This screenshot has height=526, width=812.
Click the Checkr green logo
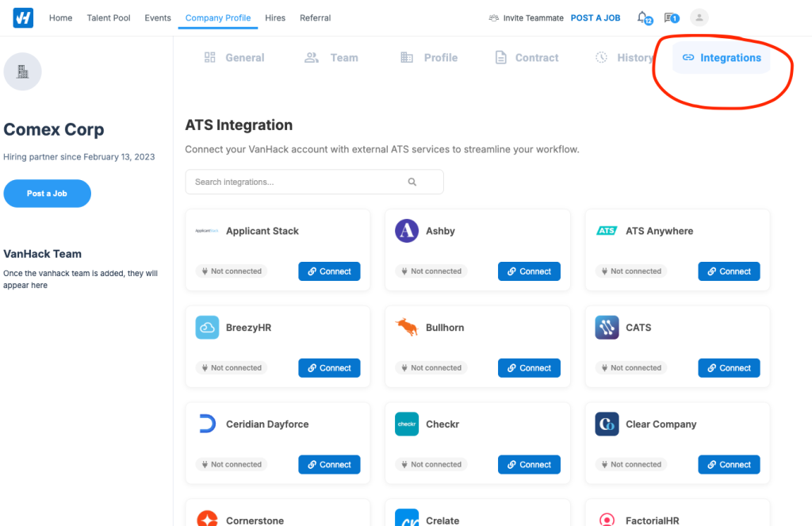pyautogui.click(x=407, y=424)
